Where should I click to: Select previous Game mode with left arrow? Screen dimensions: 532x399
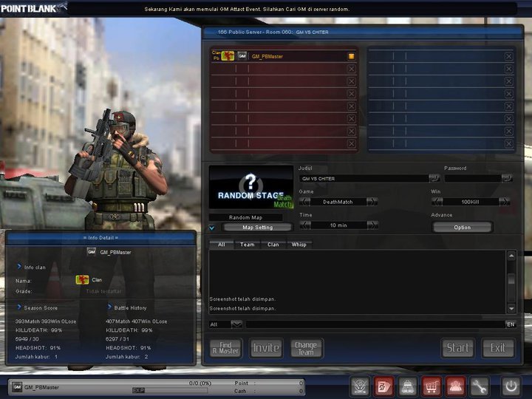coord(304,202)
